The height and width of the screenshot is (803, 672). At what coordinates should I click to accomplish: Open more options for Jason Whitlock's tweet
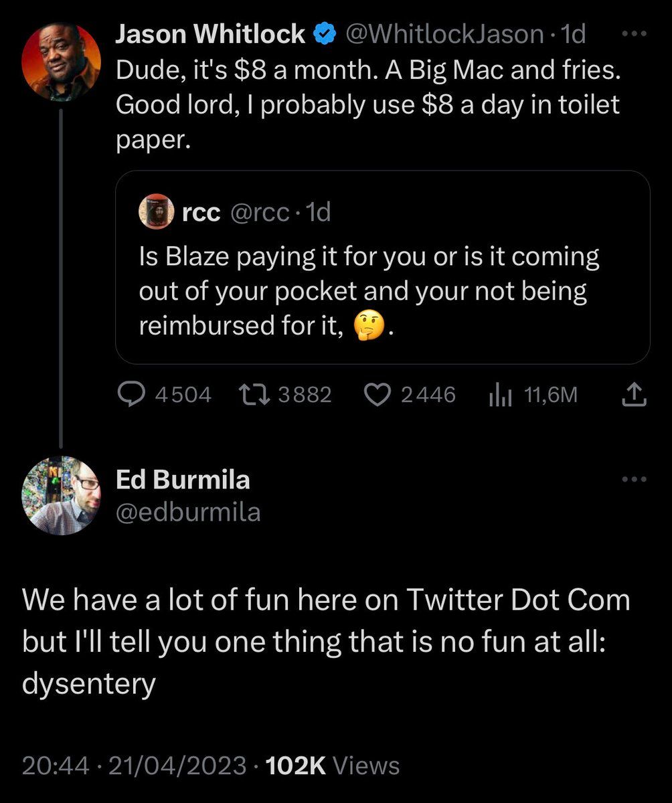[x=634, y=33]
